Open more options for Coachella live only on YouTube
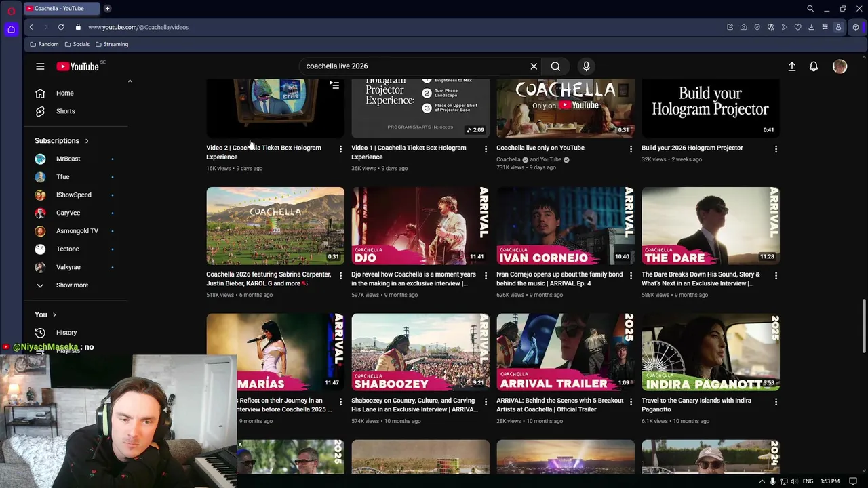This screenshot has height=488, width=868. [631, 149]
